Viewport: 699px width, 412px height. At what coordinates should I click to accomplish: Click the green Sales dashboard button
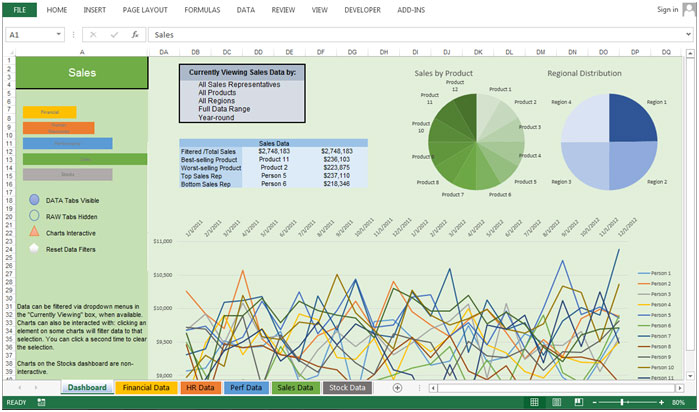[85, 159]
